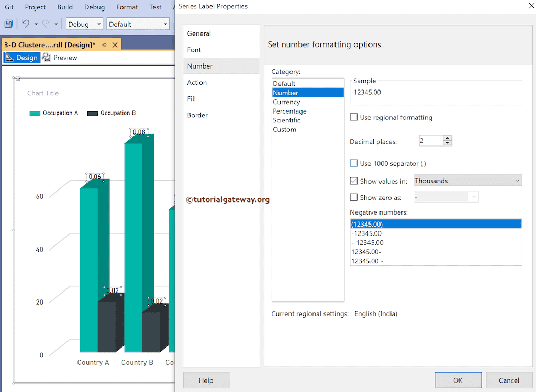Uncheck Show values in
Image resolution: width=536 pixels, height=392 pixels.
353,181
